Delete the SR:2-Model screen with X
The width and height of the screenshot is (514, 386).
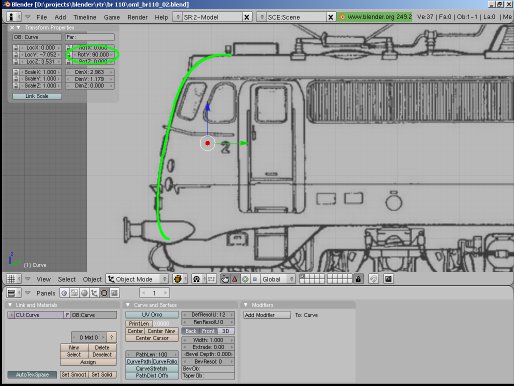(247, 17)
